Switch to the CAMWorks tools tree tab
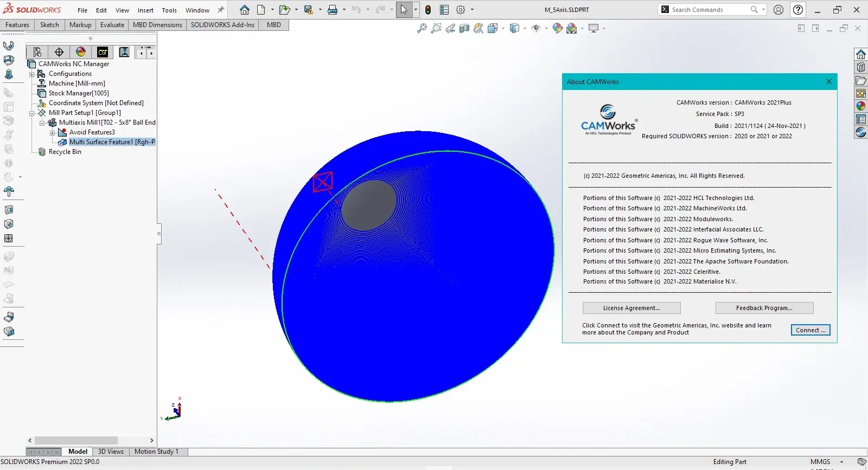The image size is (868, 470). (x=124, y=52)
